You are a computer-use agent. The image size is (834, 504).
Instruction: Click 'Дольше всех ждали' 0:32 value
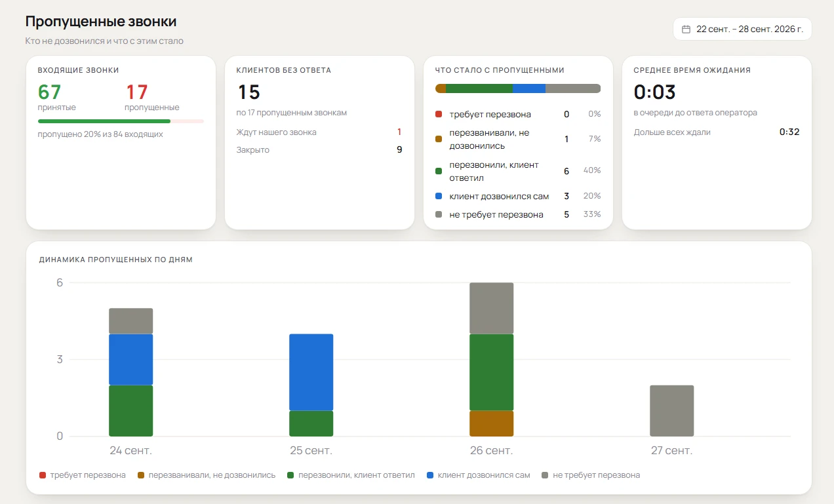789,132
